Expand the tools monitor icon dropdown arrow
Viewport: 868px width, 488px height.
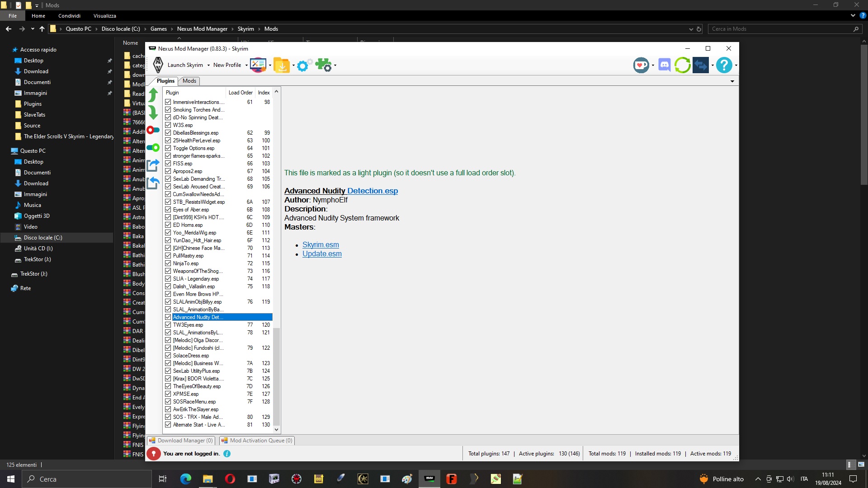point(270,66)
